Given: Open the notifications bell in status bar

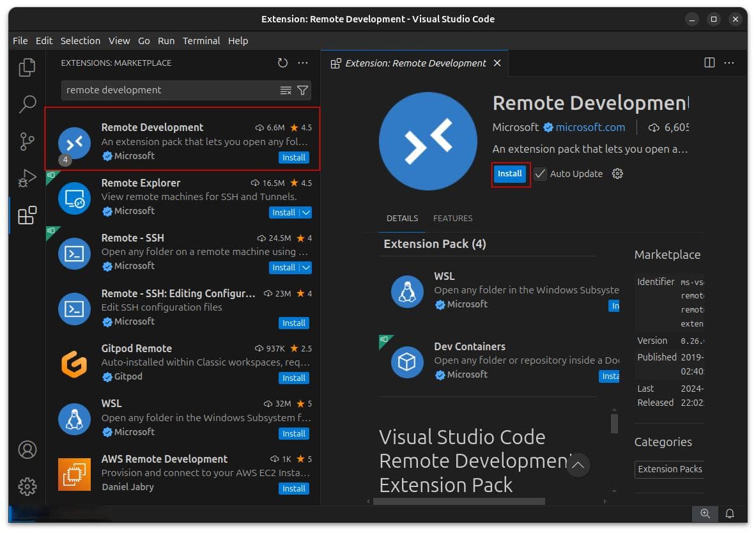Looking at the screenshot, I should tap(730, 514).
